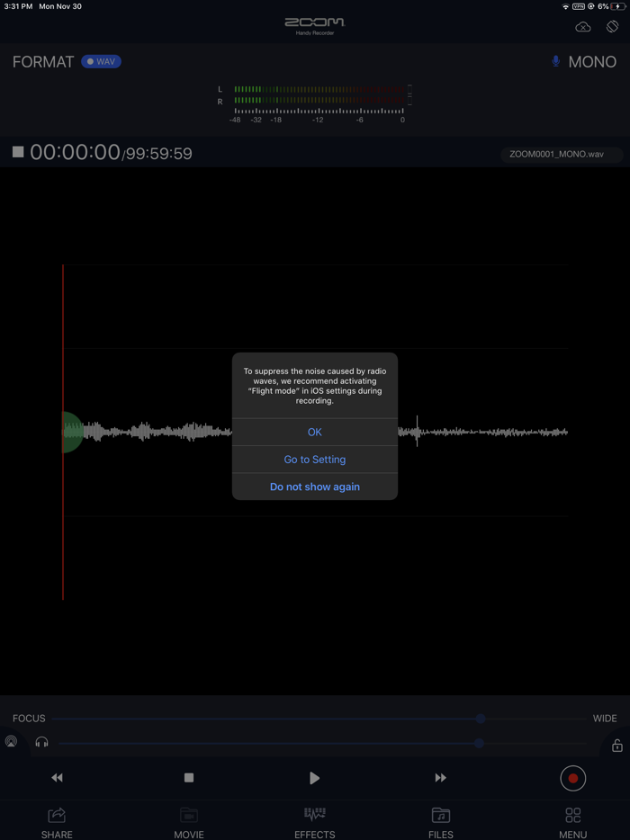
Task: Tap the blue microphone icon
Action: (x=556, y=62)
